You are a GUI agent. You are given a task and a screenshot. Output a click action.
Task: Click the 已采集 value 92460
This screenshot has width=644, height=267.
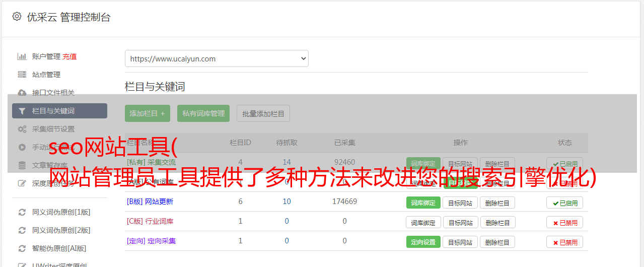345,162
